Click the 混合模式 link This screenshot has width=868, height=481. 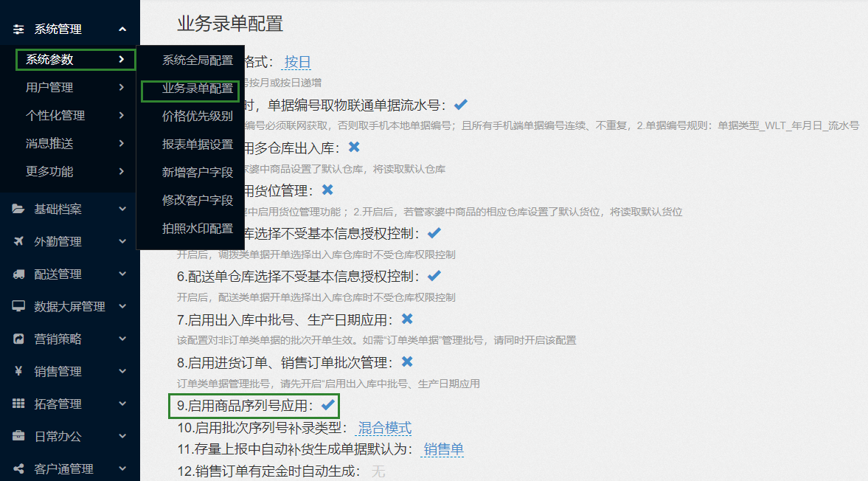pyautogui.click(x=385, y=428)
